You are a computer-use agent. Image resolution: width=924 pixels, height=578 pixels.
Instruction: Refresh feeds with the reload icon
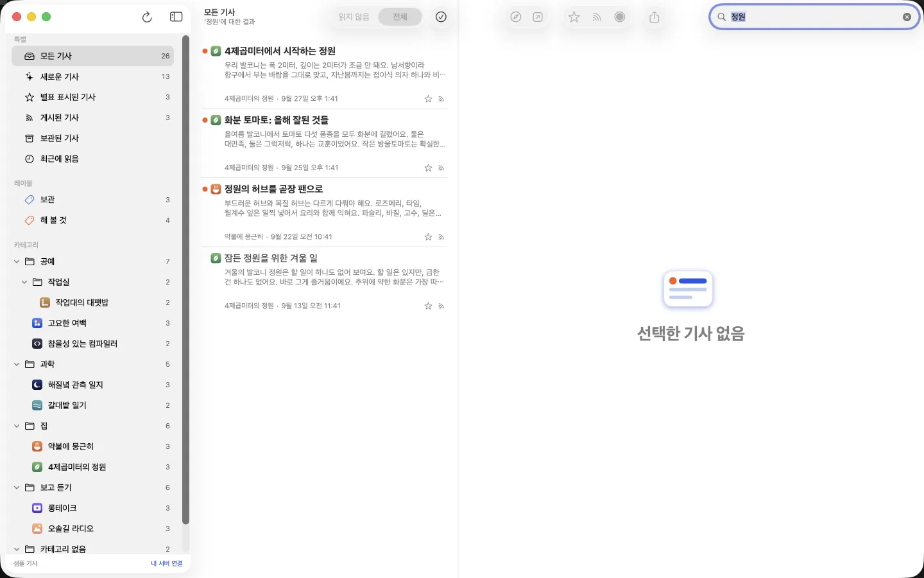pos(147,17)
